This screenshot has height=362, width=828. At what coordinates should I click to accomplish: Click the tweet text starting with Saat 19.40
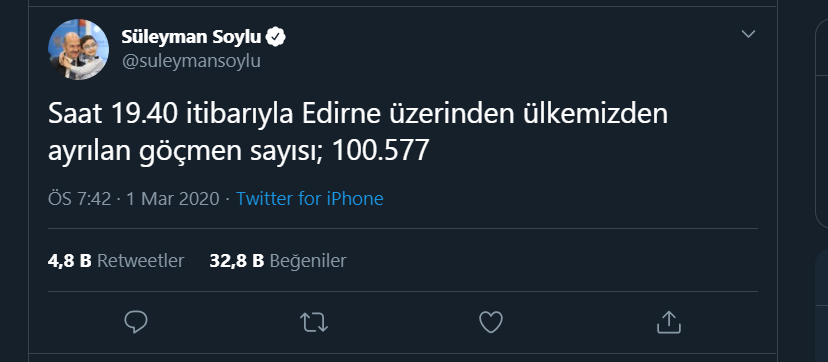tap(357, 133)
